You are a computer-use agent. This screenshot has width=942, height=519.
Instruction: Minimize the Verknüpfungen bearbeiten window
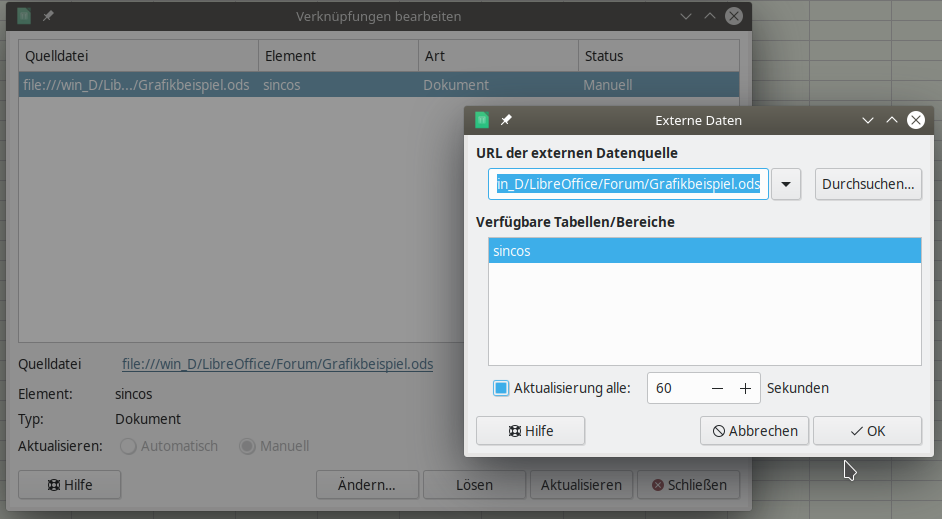(x=685, y=16)
